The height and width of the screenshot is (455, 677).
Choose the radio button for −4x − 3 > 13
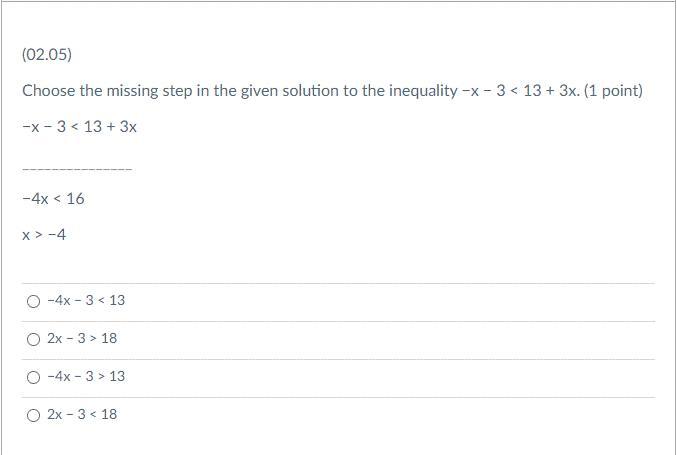pos(34,377)
